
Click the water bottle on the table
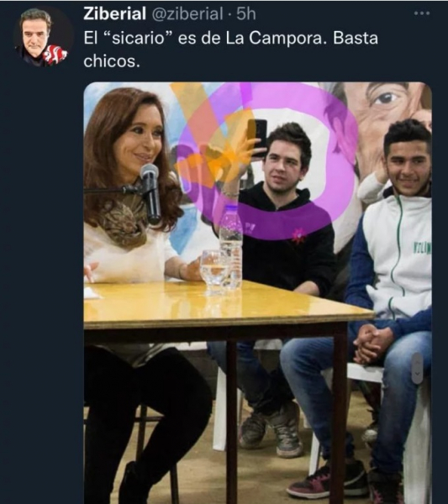coord(230,246)
